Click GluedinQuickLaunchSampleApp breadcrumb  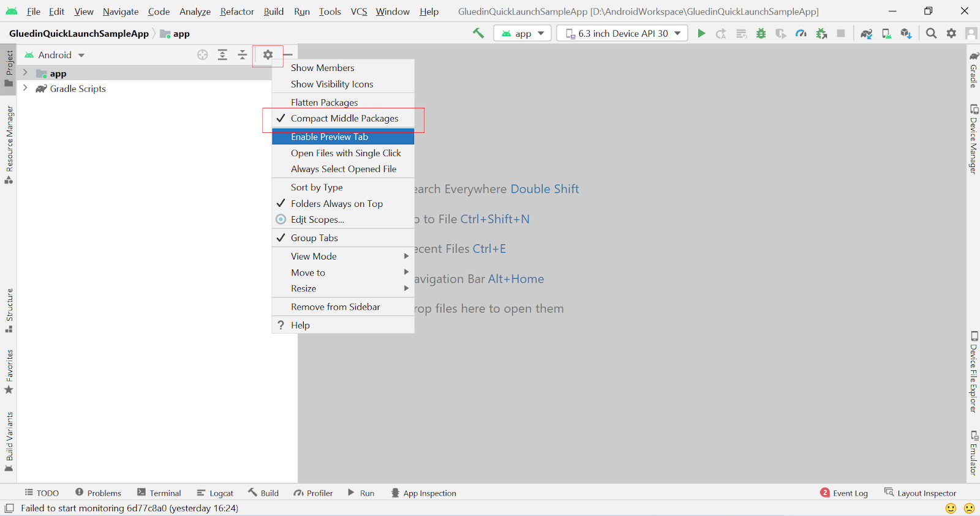(79, 33)
